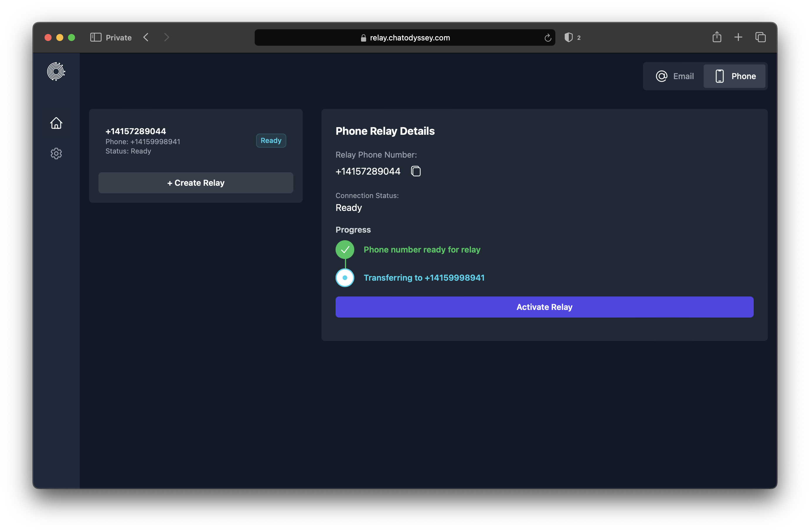Screen dimensions: 810x532
Task: Open the privacy shield report icon
Action: pyautogui.click(x=568, y=37)
